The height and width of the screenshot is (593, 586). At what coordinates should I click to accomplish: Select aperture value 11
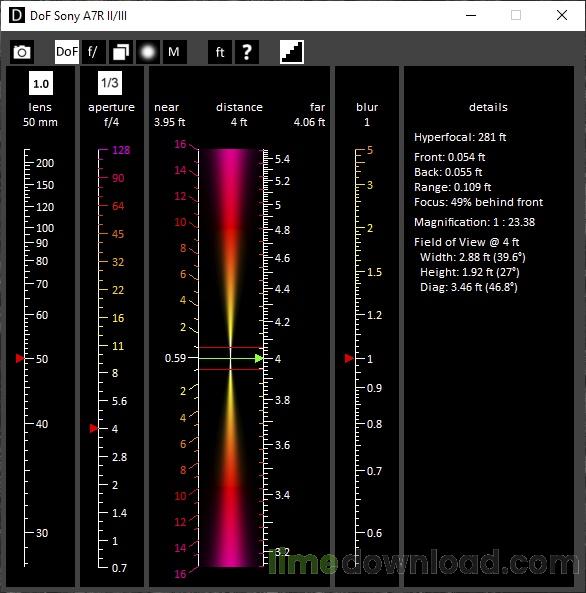pos(118,346)
